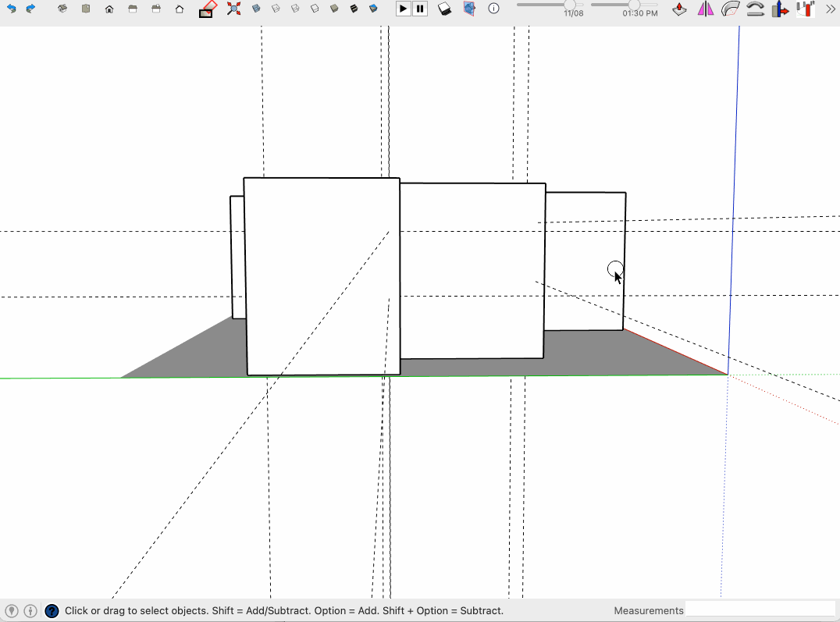This screenshot has width=840, height=622.
Task: Click the blue section plane icon
Action: pyautogui.click(x=469, y=9)
